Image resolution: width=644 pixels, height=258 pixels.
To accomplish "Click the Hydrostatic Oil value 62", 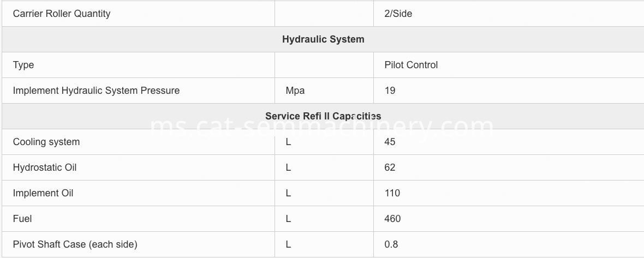I will [x=390, y=167].
